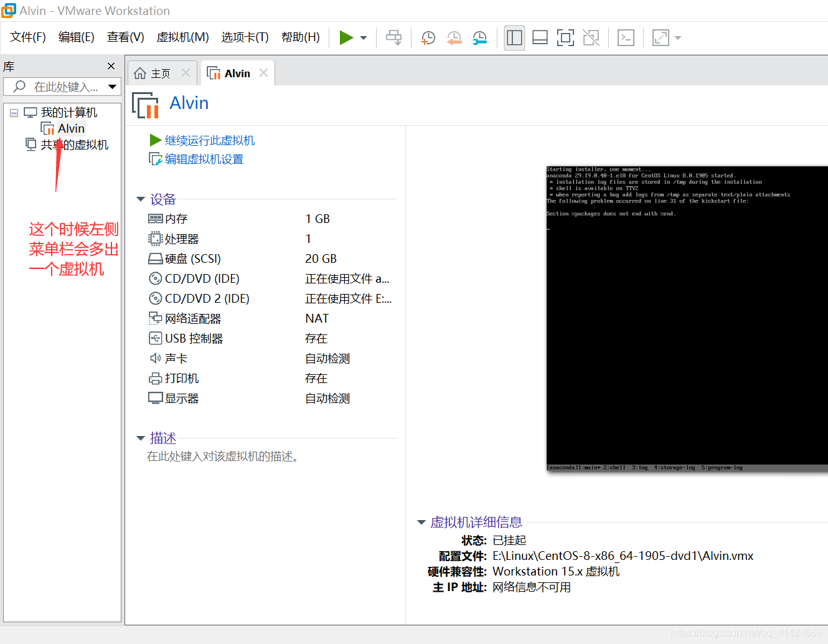The height and width of the screenshot is (644, 828).
Task: Toggle the library sidebar view
Action: pos(514,38)
